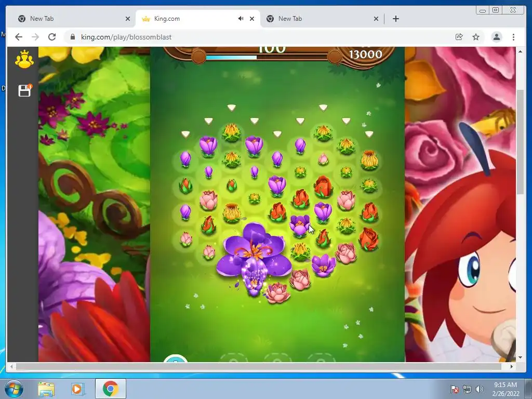Open a new tab with plus button
532x399 pixels.
[395, 19]
